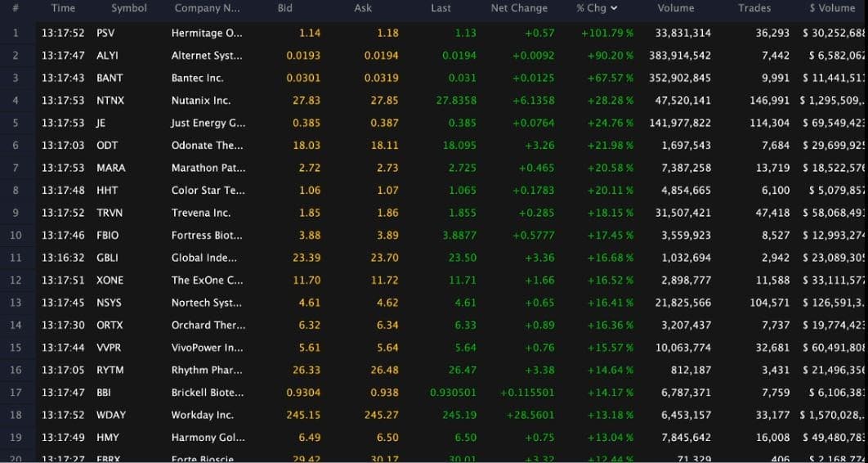Click company name Global Inde...
This screenshot has width=868, height=463.
204,258
